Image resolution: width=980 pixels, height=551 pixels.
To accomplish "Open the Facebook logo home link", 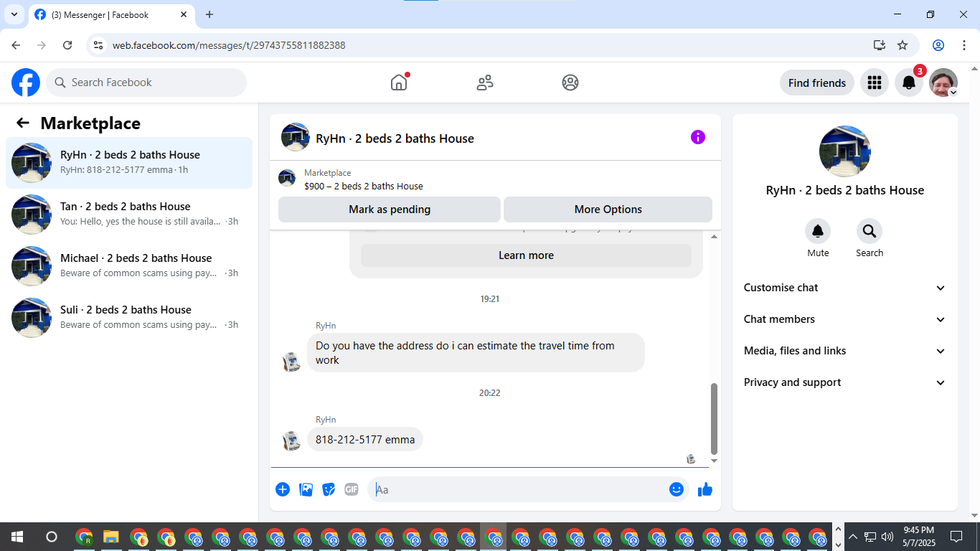I will point(26,83).
